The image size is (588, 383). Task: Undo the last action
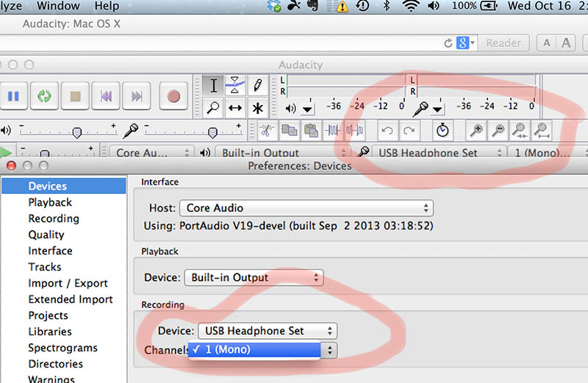[x=387, y=131]
